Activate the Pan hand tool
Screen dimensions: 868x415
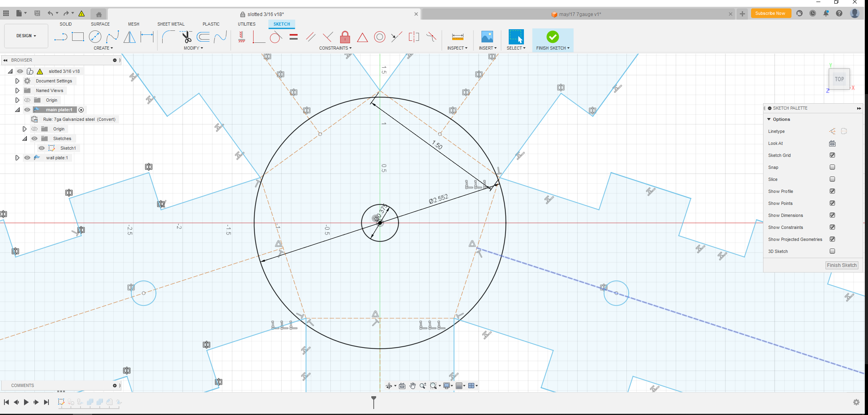point(413,385)
